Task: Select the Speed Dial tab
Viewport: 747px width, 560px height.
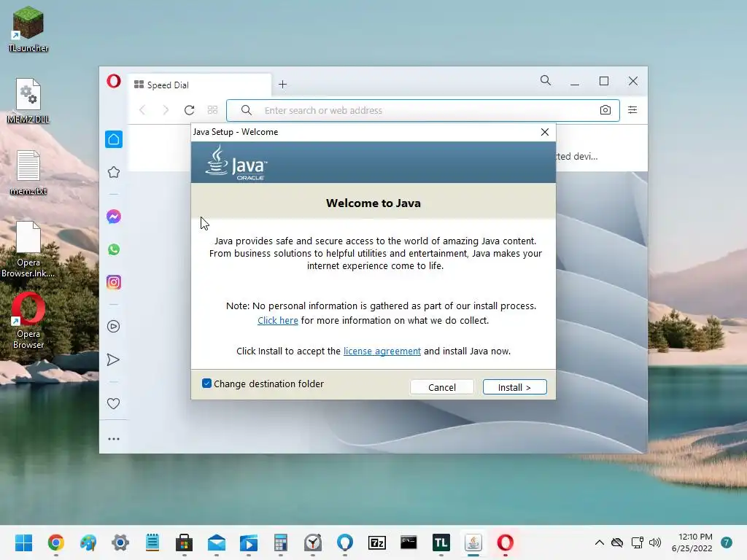Action: pyautogui.click(x=200, y=85)
